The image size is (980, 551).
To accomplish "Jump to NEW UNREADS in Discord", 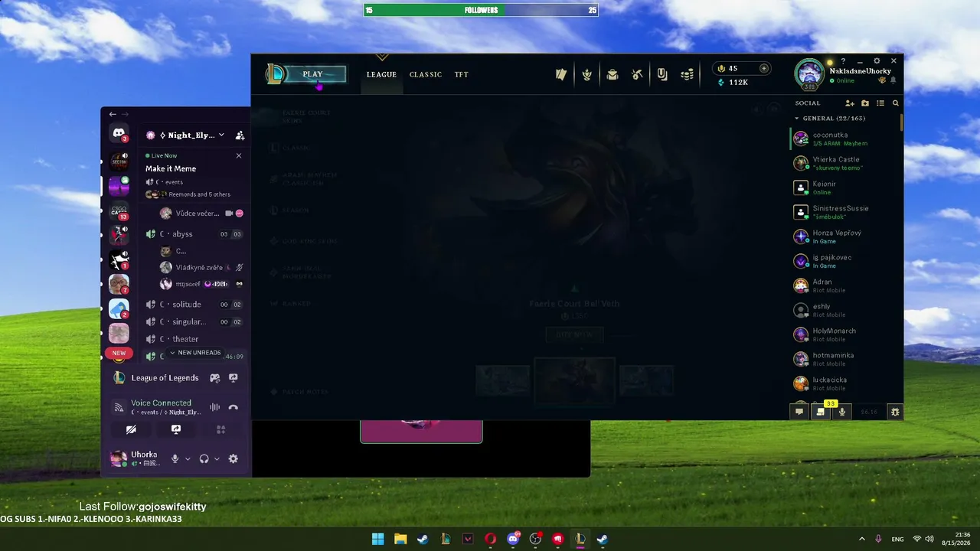I will tap(194, 353).
